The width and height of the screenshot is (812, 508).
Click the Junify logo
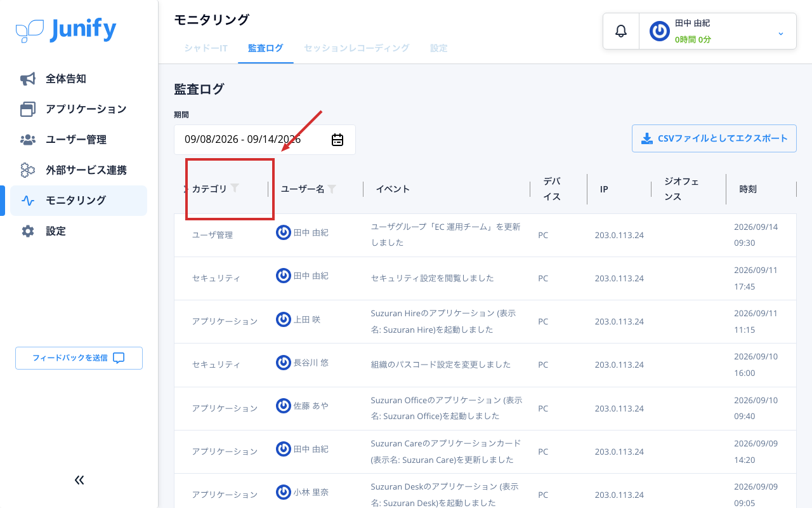click(66, 30)
